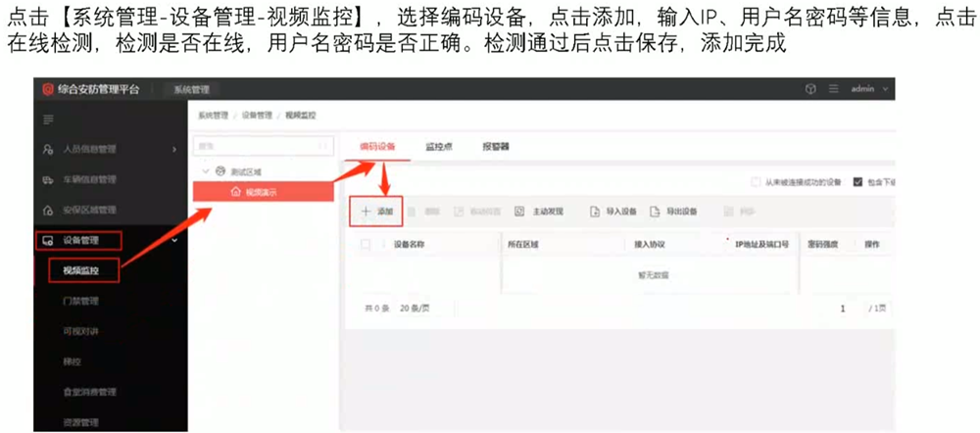Collapse the 设备管理 submenu chevron
Viewport: 980px width, 433px height.
click(x=174, y=240)
